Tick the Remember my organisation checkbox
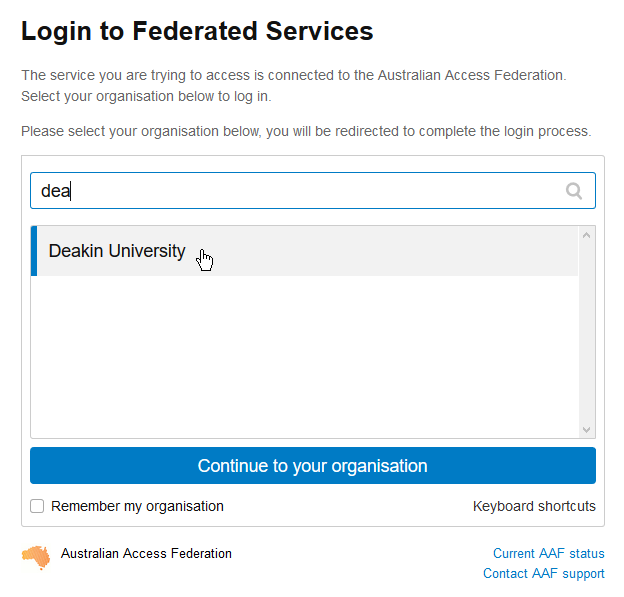This screenshot has height=597, width=624. (x=37, y=506)
